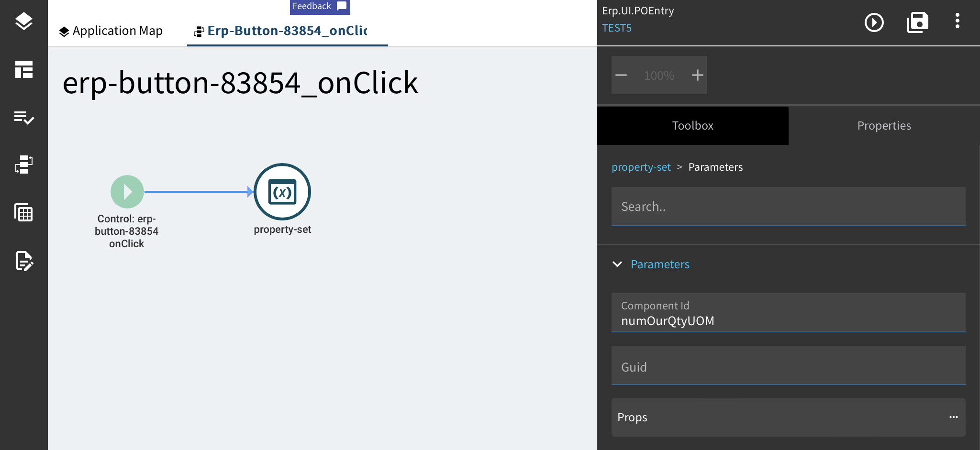Open the document edit icon in sidebar
The width and height of the screenshot is (980, 450).
[24, 261]
